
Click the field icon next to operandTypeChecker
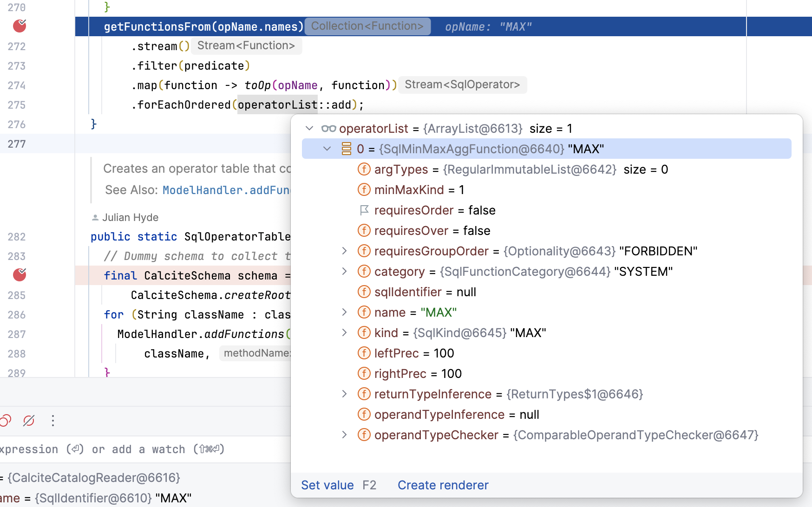click(364, 435)
